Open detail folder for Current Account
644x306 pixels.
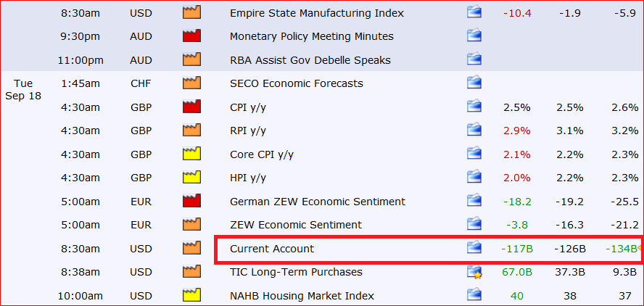pos(474,249)
